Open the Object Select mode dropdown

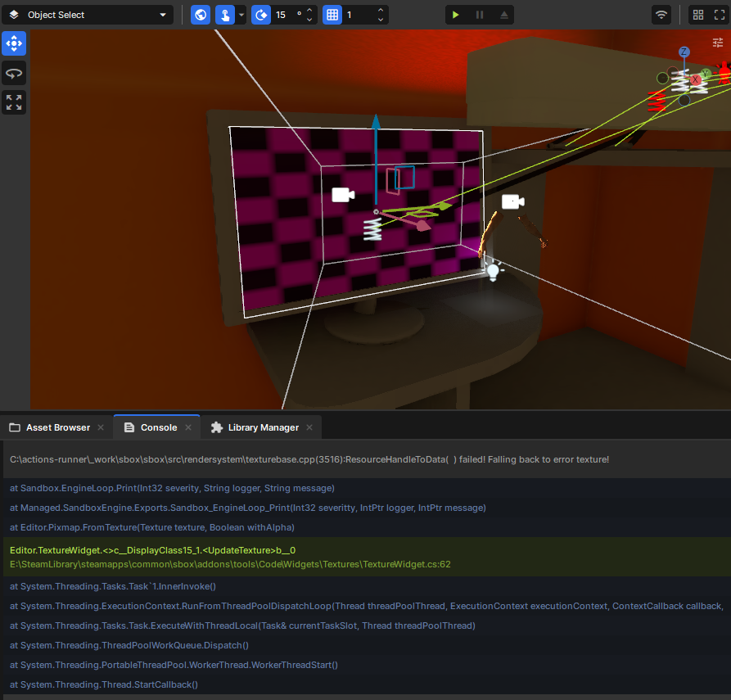(88, 15)
